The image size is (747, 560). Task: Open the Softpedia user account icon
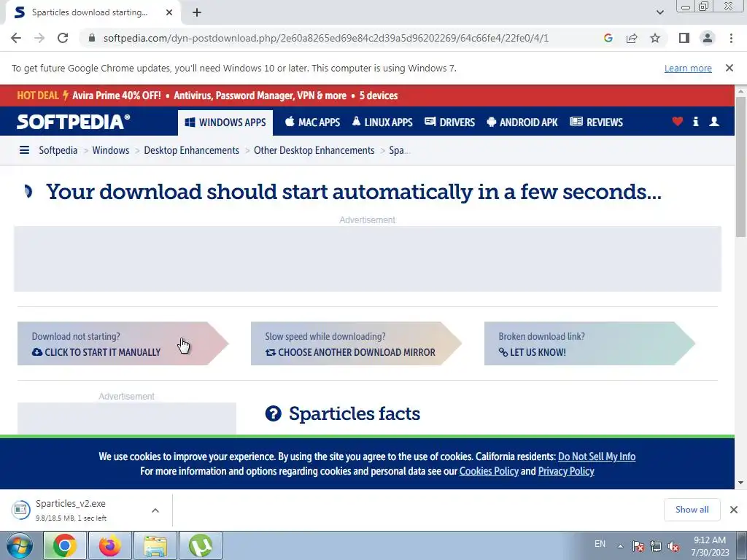click(x=714, y=122)
